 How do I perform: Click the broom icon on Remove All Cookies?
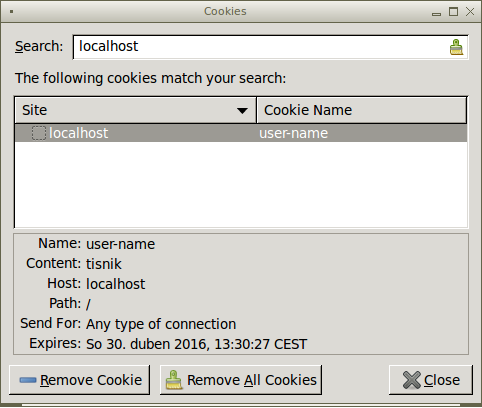[x=174, y=380]
